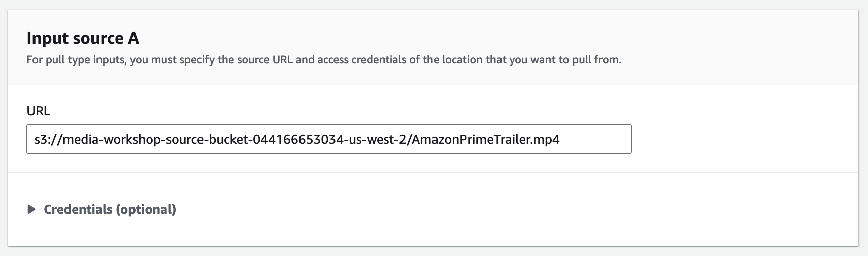Click 'AmazonPrimeTrailer.mp4' in the URL field
Image resolution: width=868 pixels, height=256 pixels.
486,139
